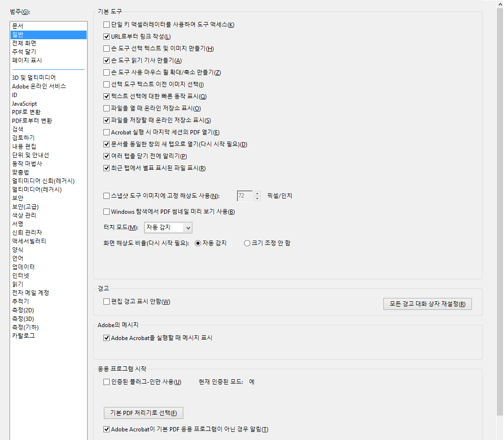Select the '보안' category in the list
Screen dimensions: 504x440
click(19, 198)
